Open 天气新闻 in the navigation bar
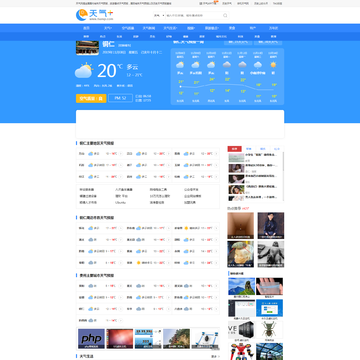 (149, 28)
